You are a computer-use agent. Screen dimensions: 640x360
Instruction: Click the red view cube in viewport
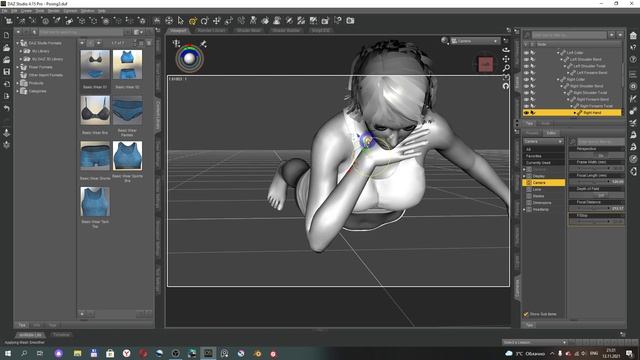click(485, 64)
